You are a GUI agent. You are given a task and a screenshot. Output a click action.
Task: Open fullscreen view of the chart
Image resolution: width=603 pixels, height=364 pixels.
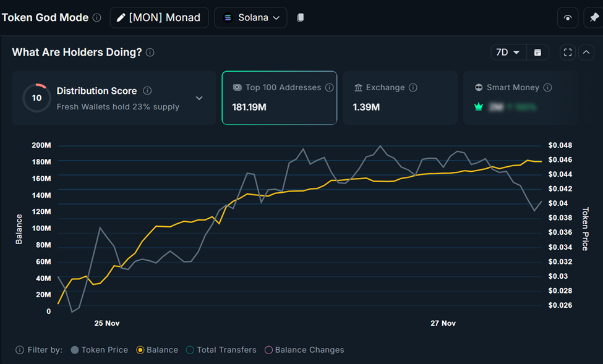(x=567, y=53)
